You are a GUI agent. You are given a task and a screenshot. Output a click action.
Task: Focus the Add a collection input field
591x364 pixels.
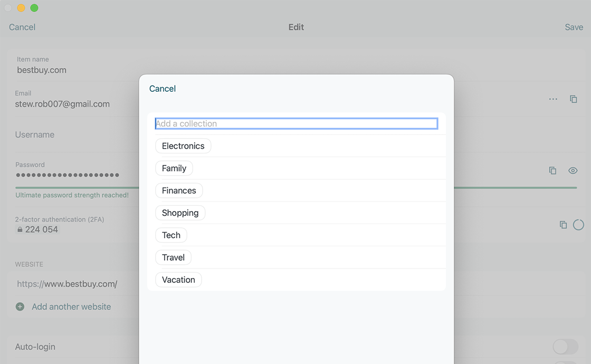[x=296, y=123]
